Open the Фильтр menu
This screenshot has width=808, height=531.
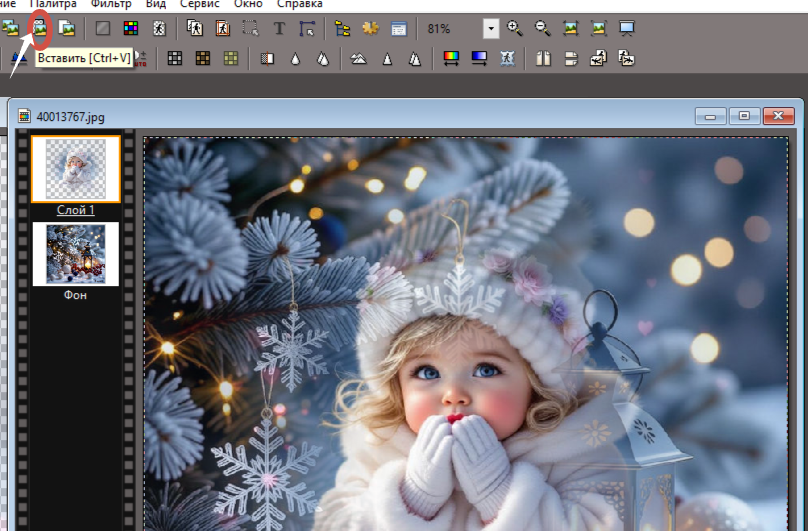point(111,4)
